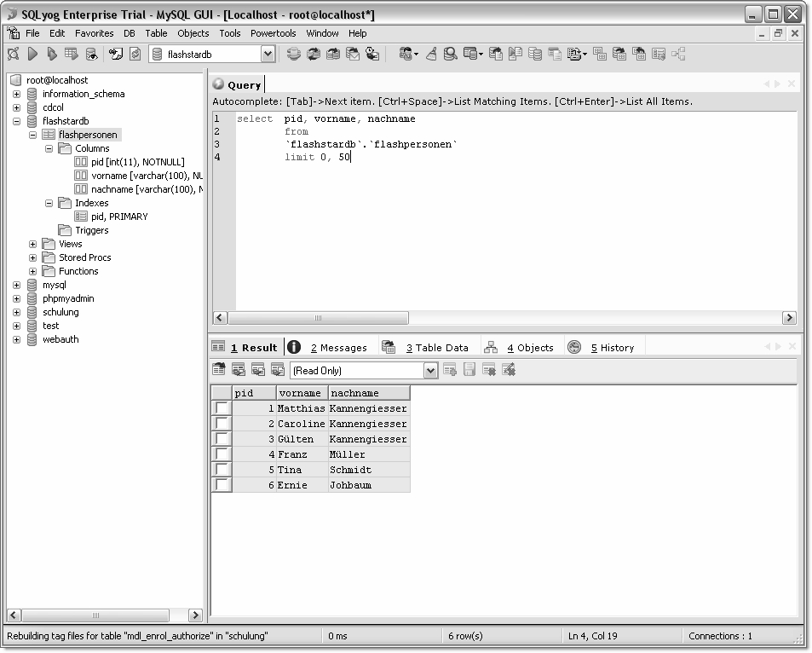This screenshot has width=812, height=653.
Task: Open the Powertools menu
Action: click(273, 33)
